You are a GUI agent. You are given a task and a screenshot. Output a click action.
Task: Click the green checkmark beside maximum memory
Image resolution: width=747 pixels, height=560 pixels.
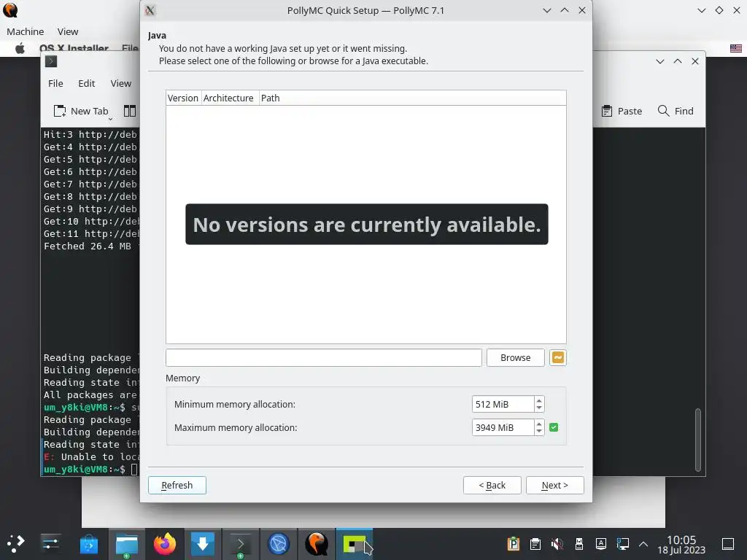coord(554,427)
